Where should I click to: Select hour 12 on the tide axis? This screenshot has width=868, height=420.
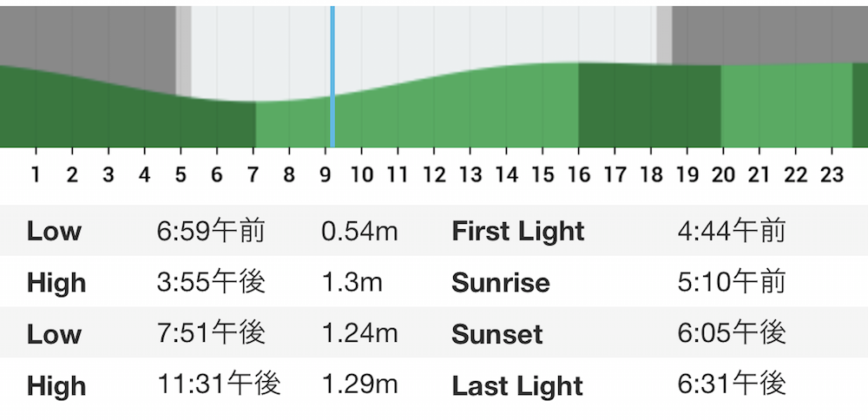(x=434, y=175)
